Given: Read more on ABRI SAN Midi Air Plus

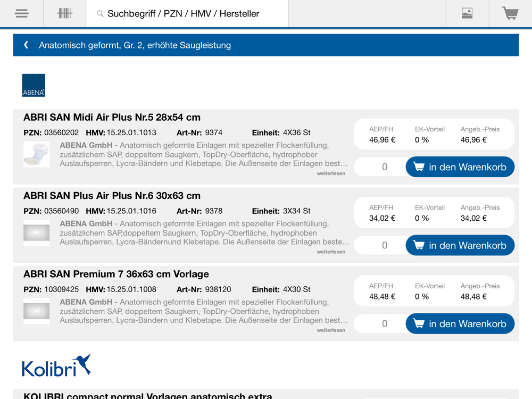Looking at the screenshot, I should tap(331, 173).
